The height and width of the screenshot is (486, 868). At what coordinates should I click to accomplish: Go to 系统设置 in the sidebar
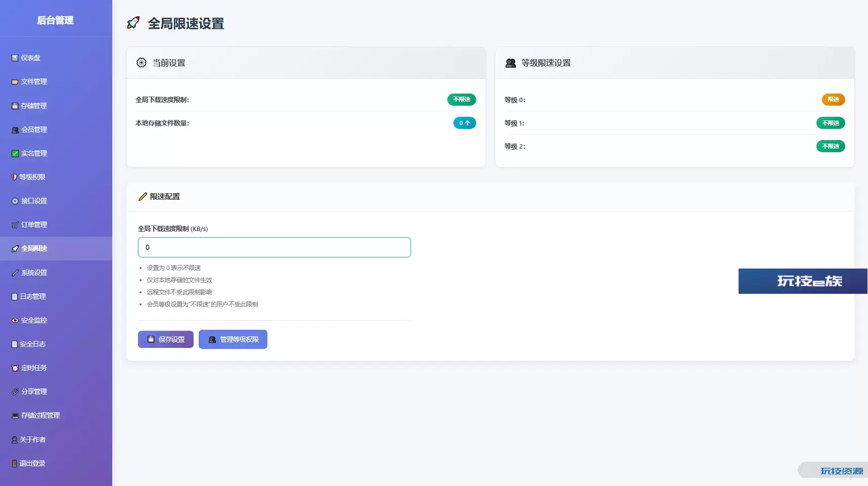34,273
